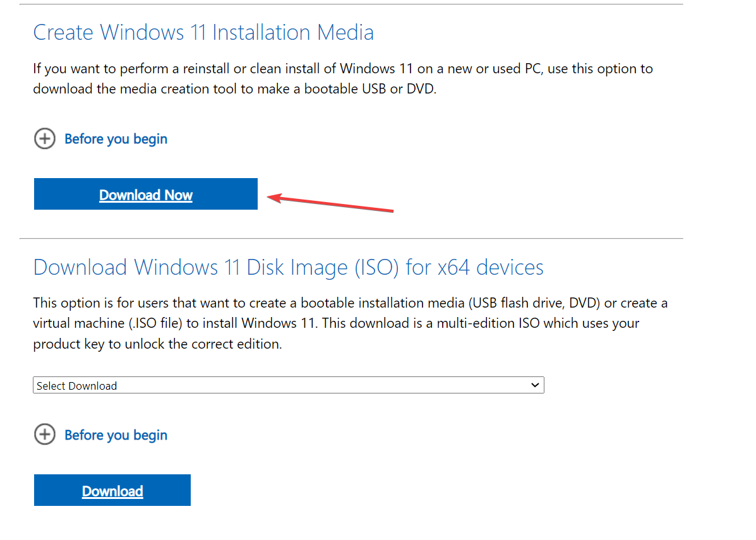Open the Select Download dropdown
Screen dimensions: 756x540
[x=289, y=385]
